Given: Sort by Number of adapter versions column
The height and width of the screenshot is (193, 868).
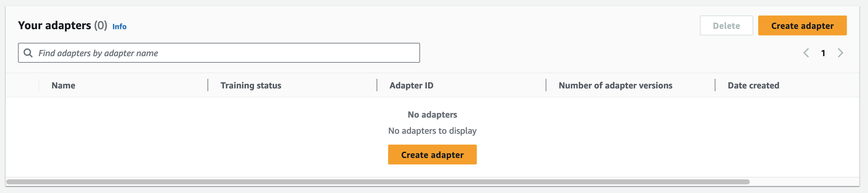Looking at the screenshot, I should pos(615,85).
